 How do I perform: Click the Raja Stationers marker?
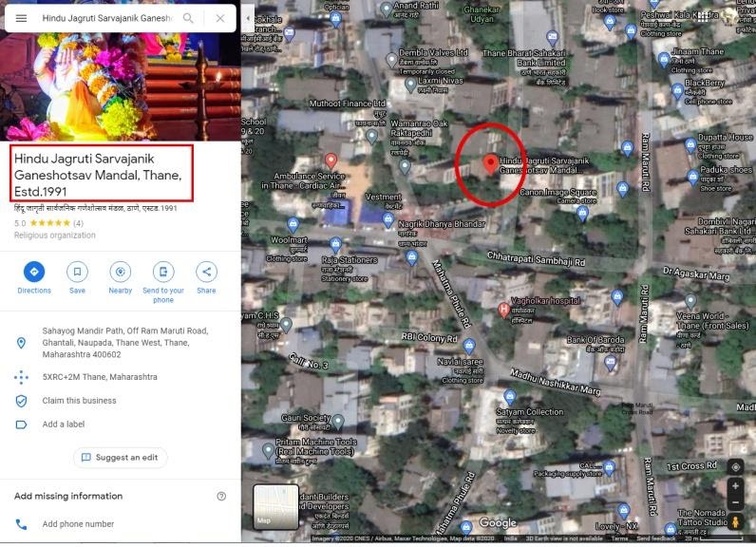336,244
